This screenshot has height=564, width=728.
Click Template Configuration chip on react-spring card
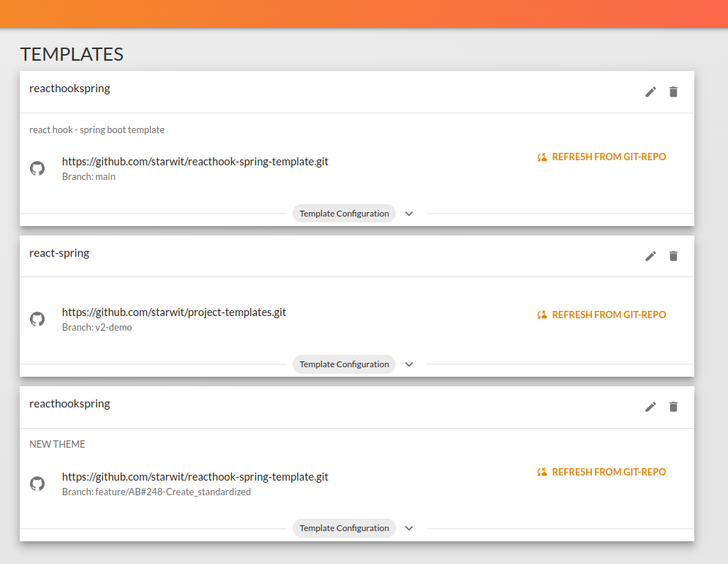tap(344, 364)
